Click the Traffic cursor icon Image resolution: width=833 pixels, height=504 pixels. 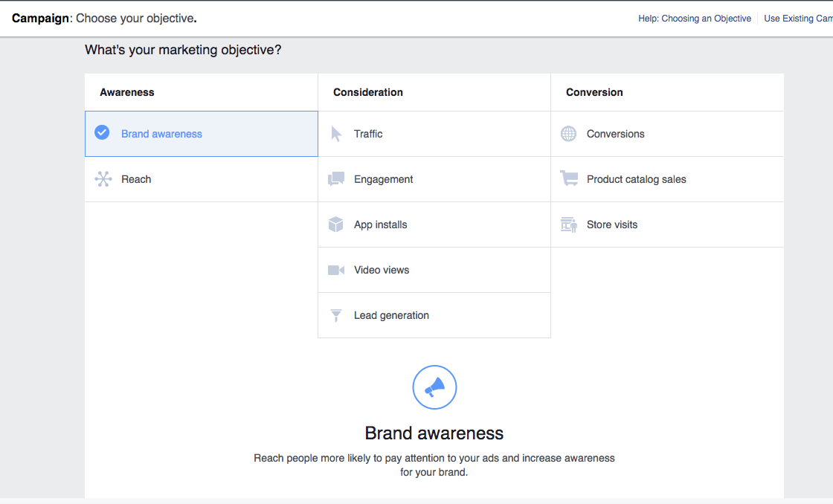(x=336, y=134)
